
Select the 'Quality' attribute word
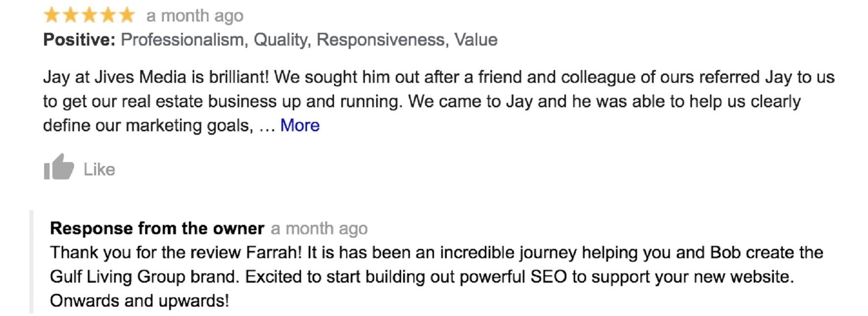click(x=281, y=40)
